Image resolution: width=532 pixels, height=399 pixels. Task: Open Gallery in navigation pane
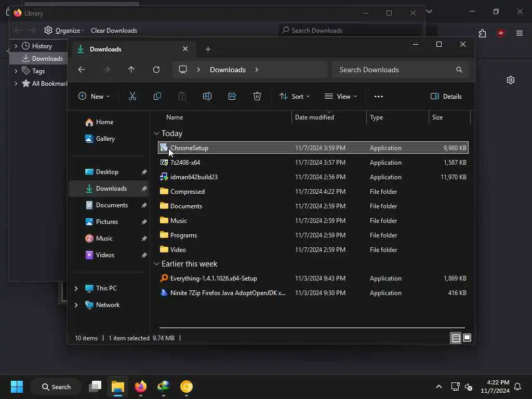pyautogui.click(x=100, y=138)
